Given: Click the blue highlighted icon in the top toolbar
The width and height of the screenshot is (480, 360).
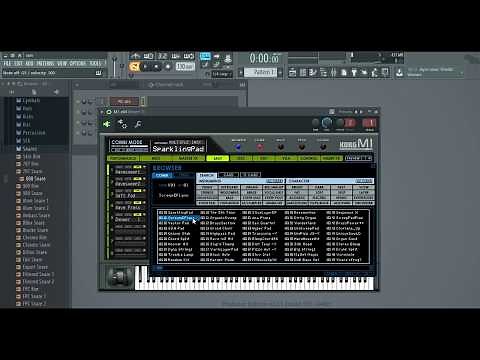Looking at the screenshot, I should point(205,56).
